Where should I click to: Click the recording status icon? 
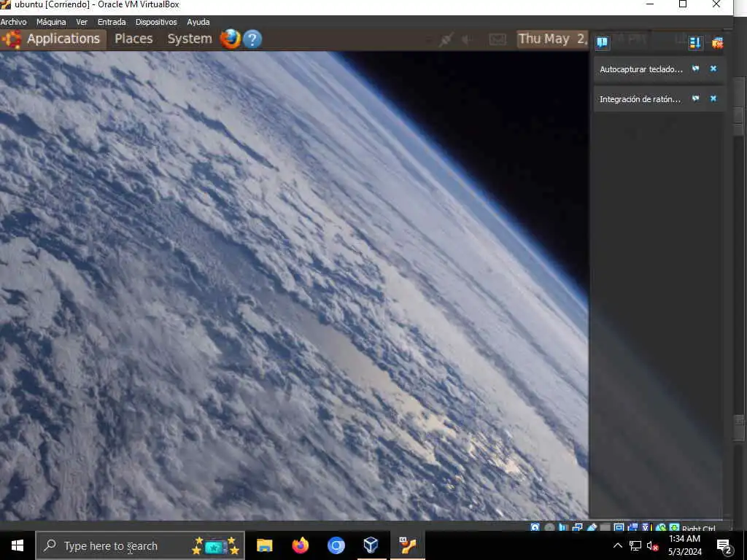coord(633,528)
